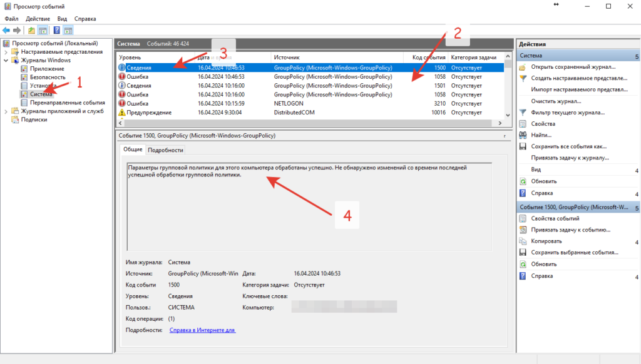Click the event list horizontal scrollbar left arrow

(x=120, y=123)
